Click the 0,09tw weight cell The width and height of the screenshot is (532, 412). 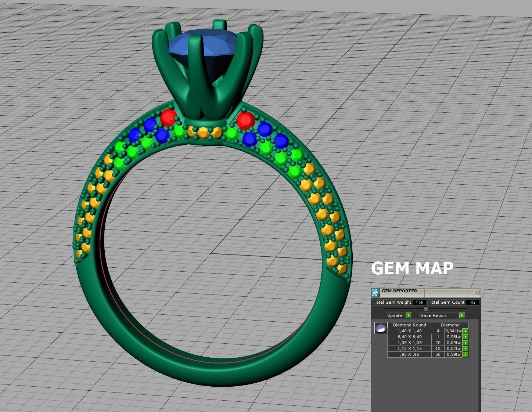pos(453,343)
